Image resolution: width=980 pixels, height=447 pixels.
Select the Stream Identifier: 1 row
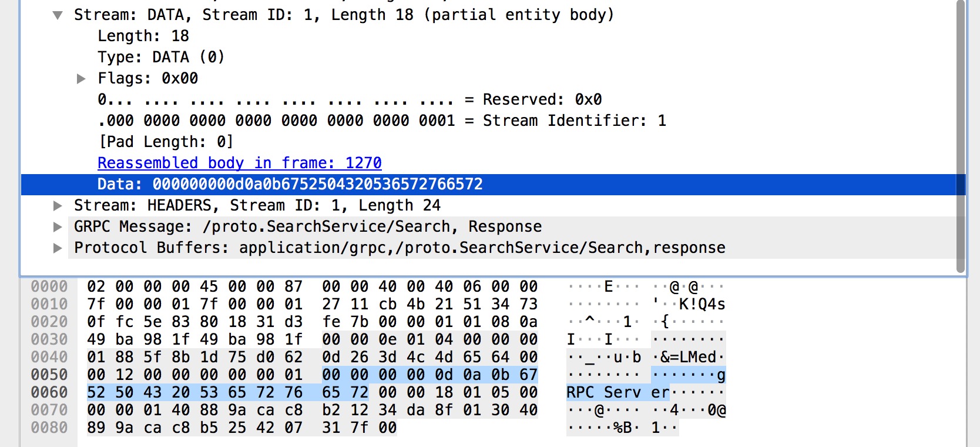(x=382, y=121)
